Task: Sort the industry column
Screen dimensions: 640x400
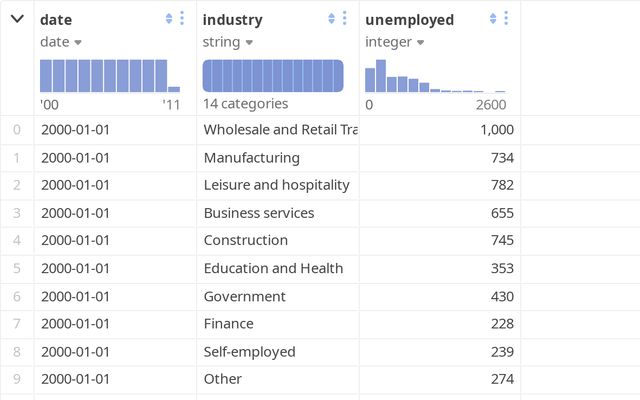Action: click(x=331, y=19)
